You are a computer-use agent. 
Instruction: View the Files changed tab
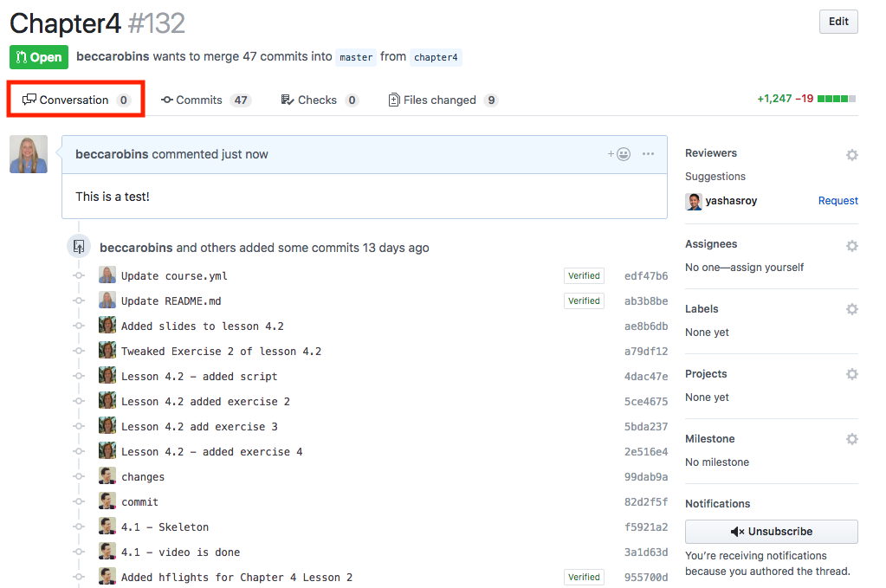[443, 100]
